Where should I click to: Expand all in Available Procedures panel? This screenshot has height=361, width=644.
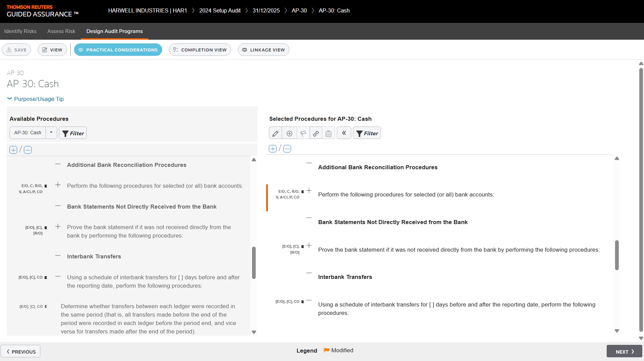click(x=13, y=150)
